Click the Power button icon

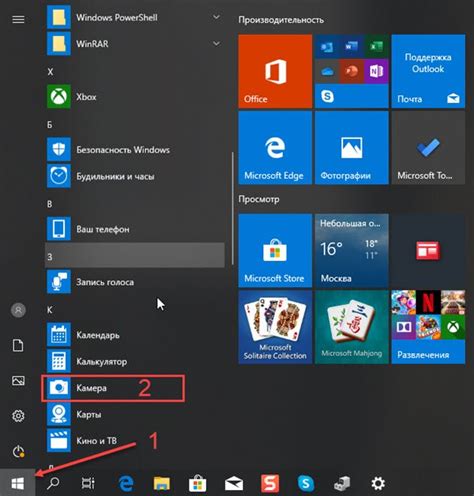pyautogui.click(x=18, y=452)
